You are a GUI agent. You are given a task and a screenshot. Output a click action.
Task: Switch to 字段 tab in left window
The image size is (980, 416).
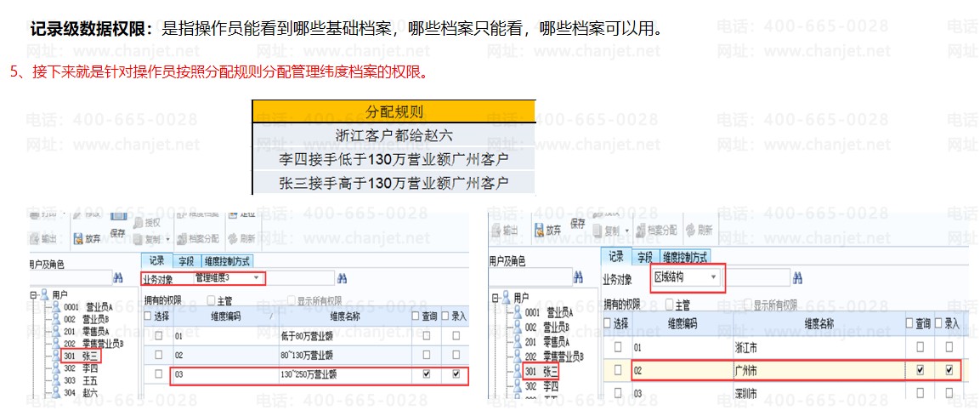[186, 261]
